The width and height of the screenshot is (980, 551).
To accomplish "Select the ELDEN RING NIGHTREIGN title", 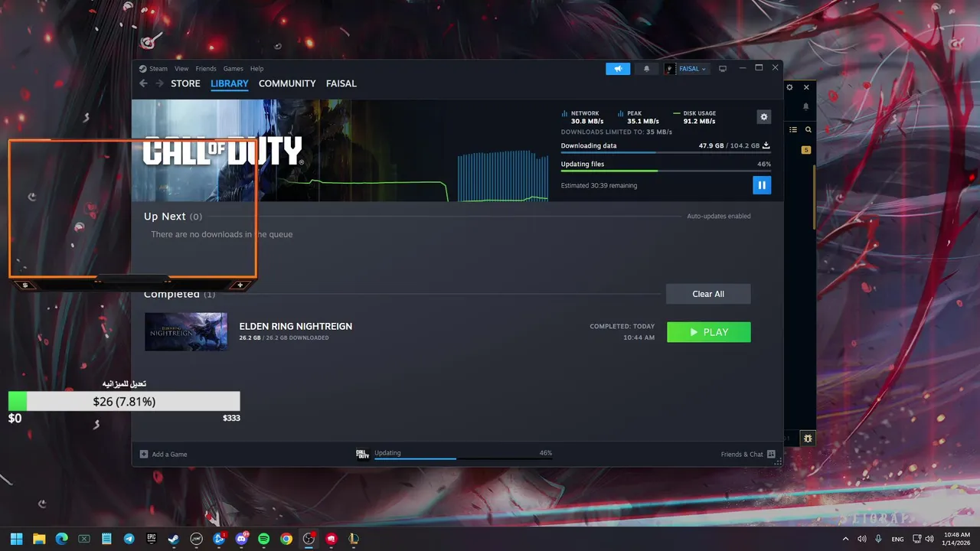I will pos(296,326).
